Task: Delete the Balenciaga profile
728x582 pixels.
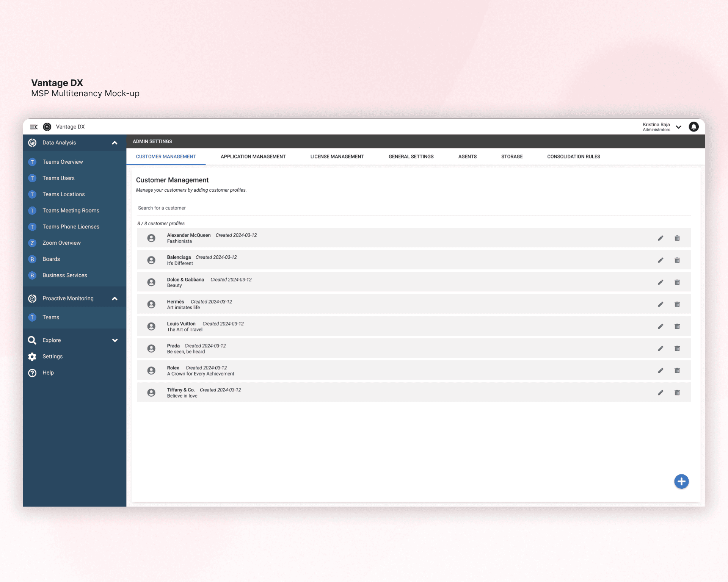Action: (677, 260)
